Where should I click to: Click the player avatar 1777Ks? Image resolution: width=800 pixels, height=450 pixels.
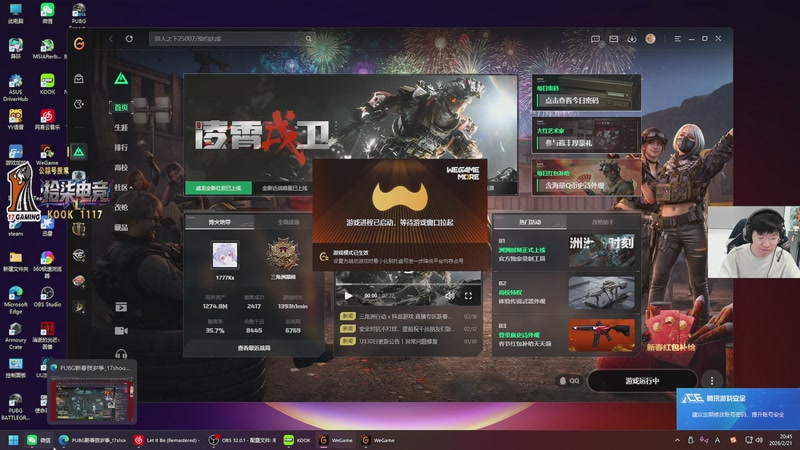[x=224, y=255]
